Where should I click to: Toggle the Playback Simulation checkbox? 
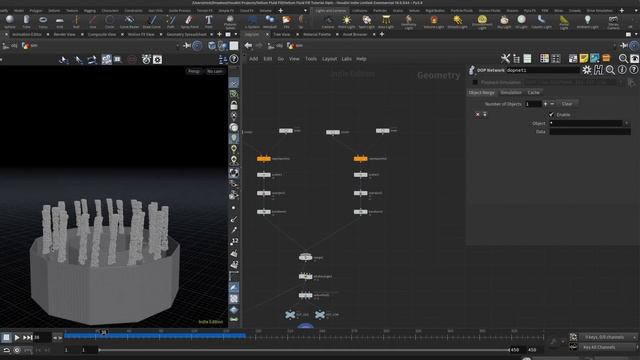click(475, 82)
